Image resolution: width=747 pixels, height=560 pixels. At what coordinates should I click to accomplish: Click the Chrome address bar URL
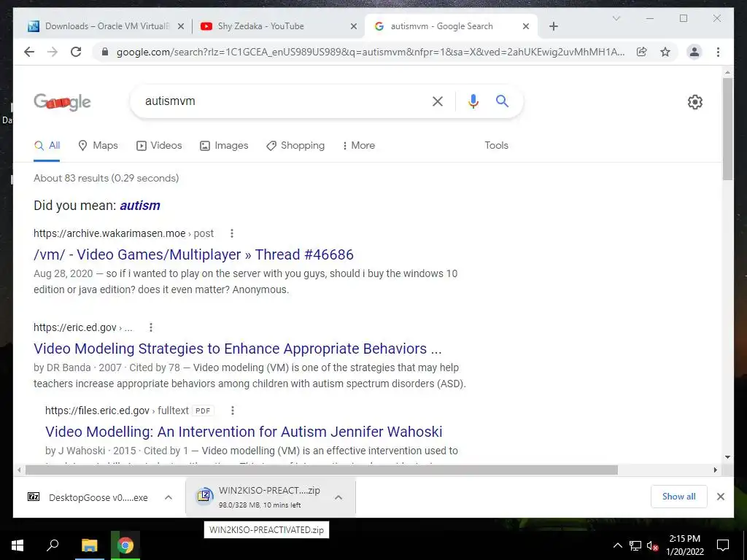pyautogui.click(x=370, y=52)
